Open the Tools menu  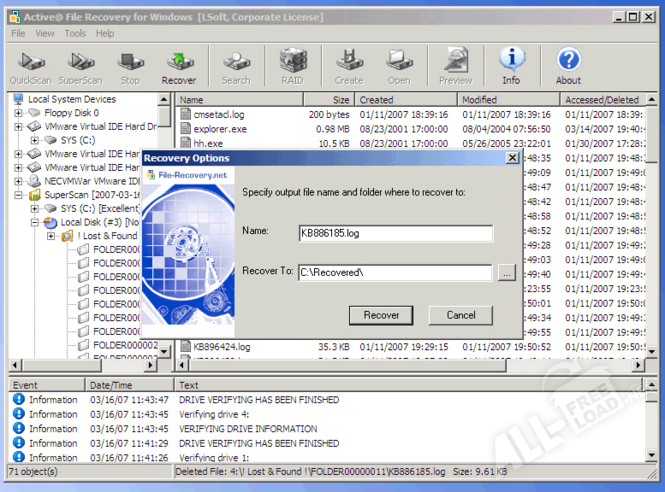(x=75, y=34)
